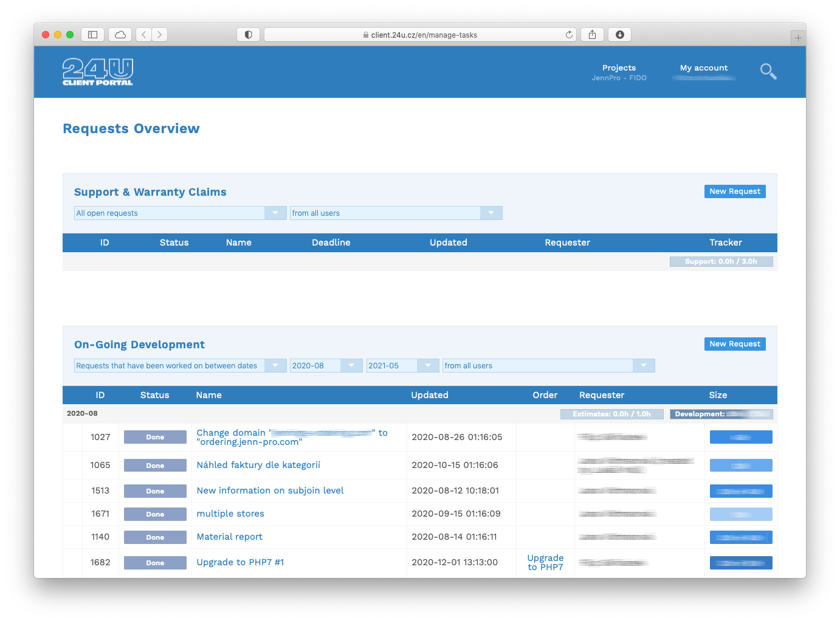Toggle the Done status on multiple stores
Image resolution: width=840 pixels, height=623 pixels.
click(154, 514)
